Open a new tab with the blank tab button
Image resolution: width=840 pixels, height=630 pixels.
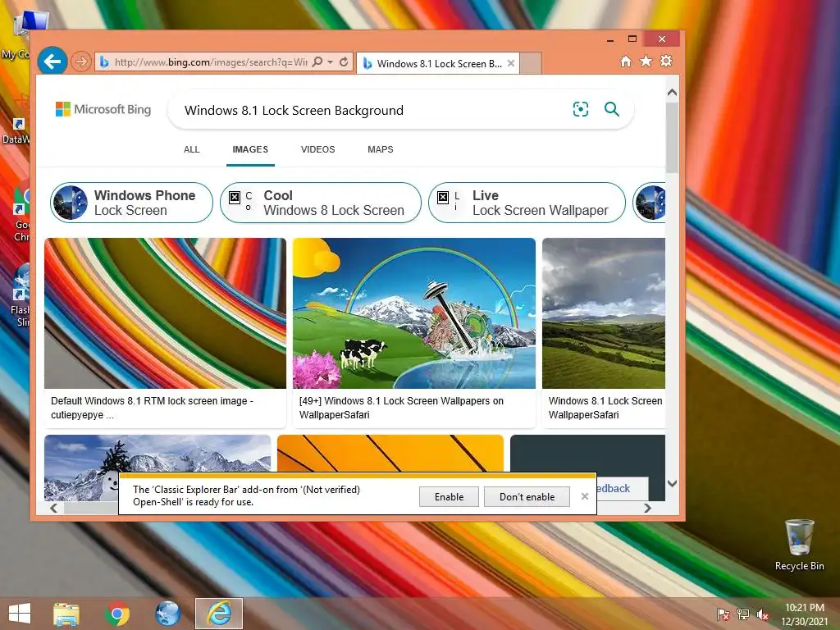[x=531, y=63]
